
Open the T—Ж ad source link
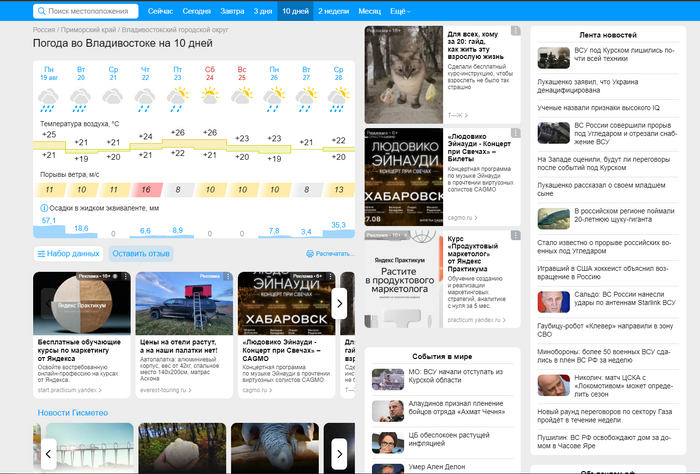pos(458,115)
